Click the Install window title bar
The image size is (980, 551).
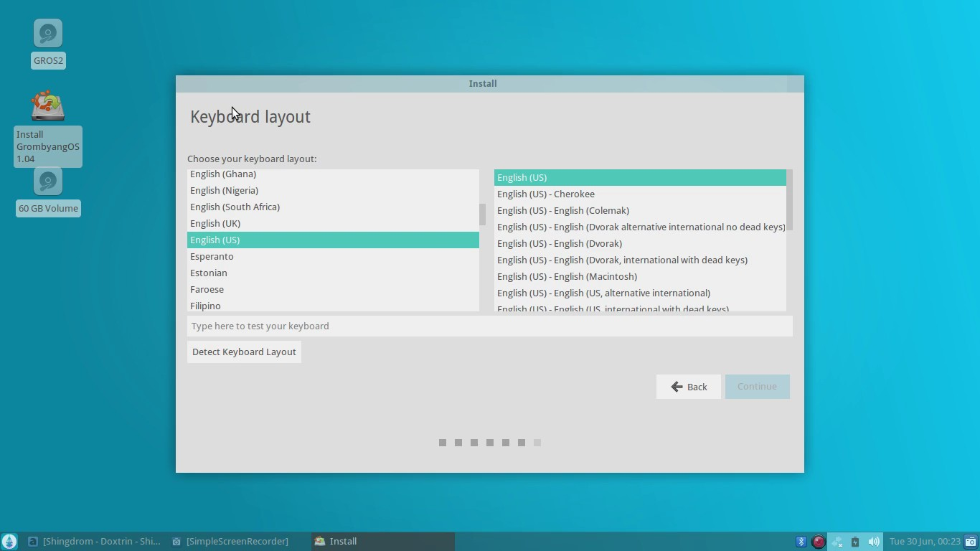click(x=490, y=84)
